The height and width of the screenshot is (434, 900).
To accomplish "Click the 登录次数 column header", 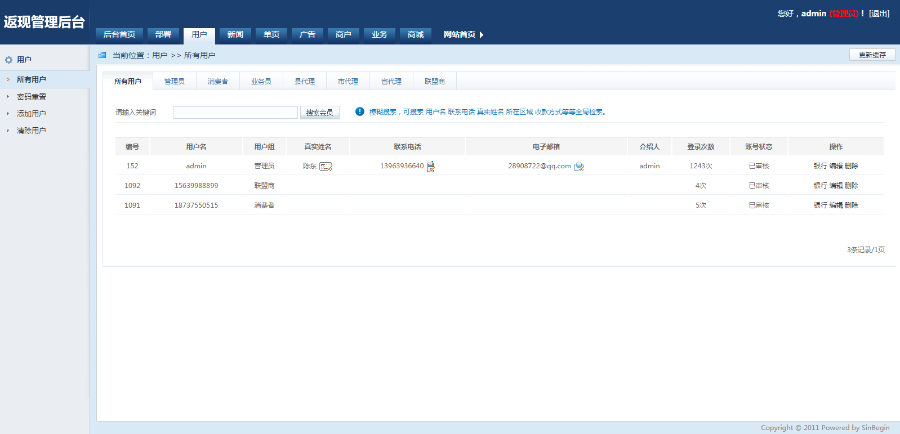I will 701,147.
